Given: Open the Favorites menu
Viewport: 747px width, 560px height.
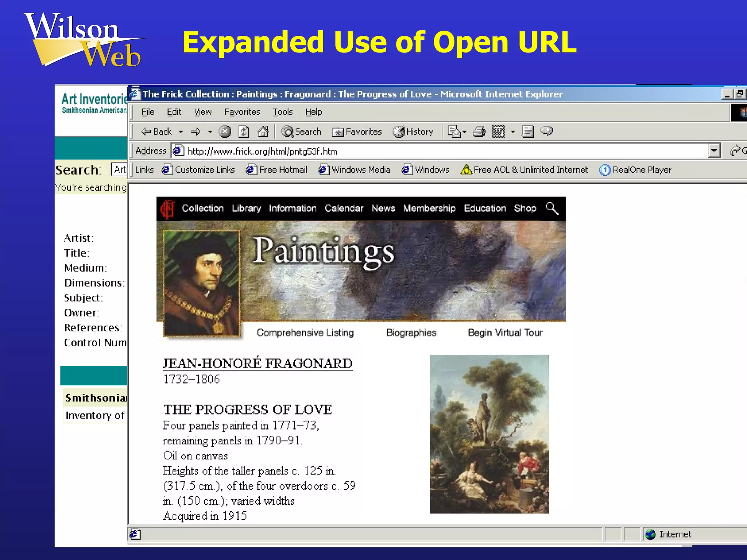Looking at the screenshot, I should (242, 112).
